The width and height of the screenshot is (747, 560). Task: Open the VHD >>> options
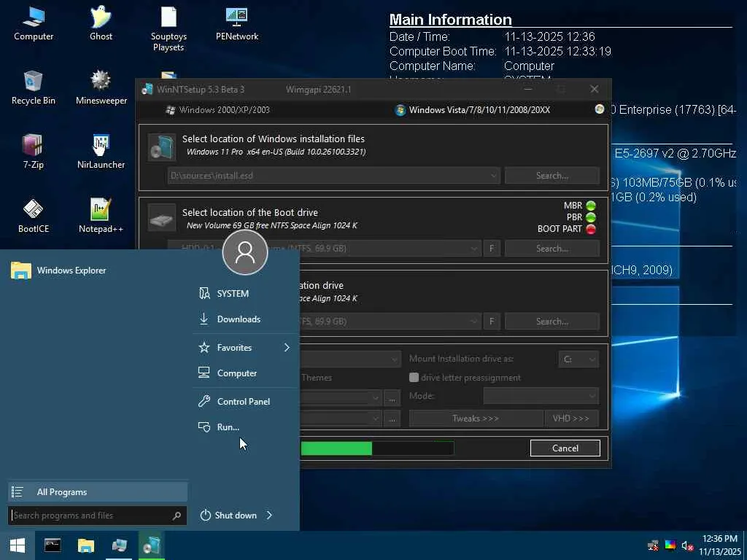coord(571,419)
